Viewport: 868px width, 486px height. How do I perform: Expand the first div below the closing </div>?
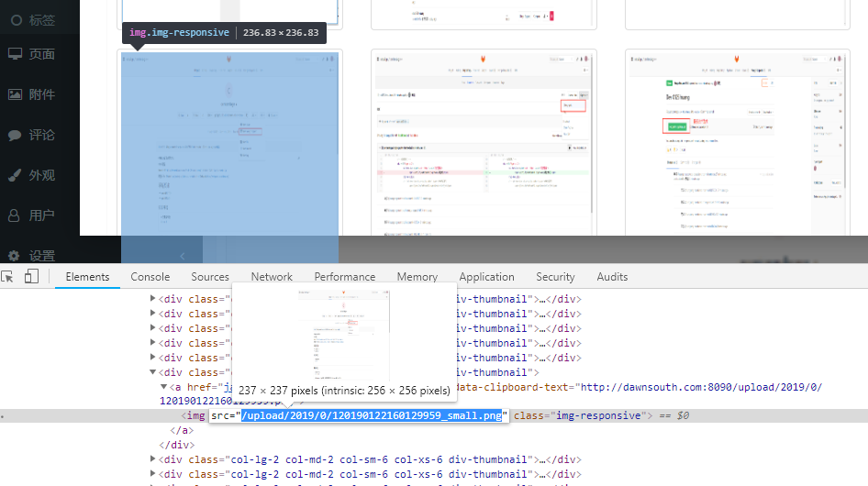coord(153,458)
